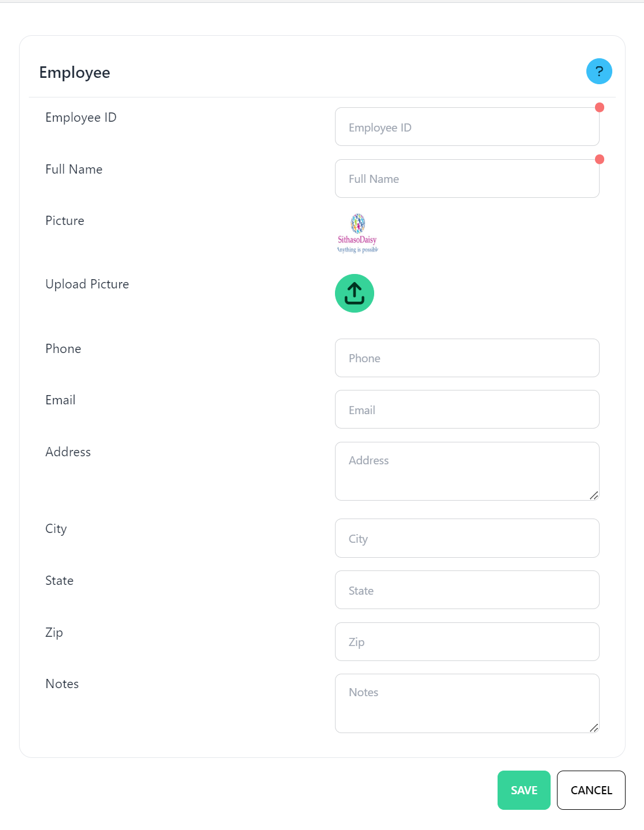Focus the Employee ID input field

pyautogui.click(x=467, y=127)
